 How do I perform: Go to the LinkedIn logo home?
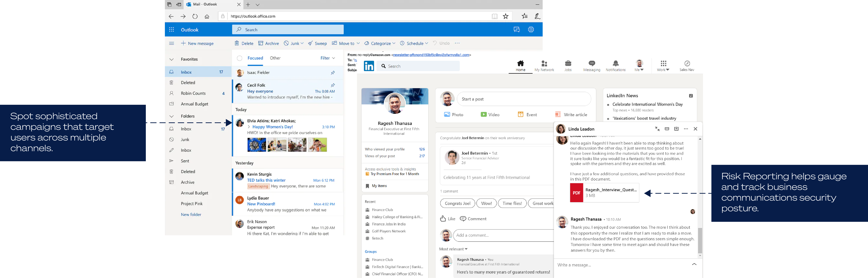pyautogui.click(x=369, y=66)
